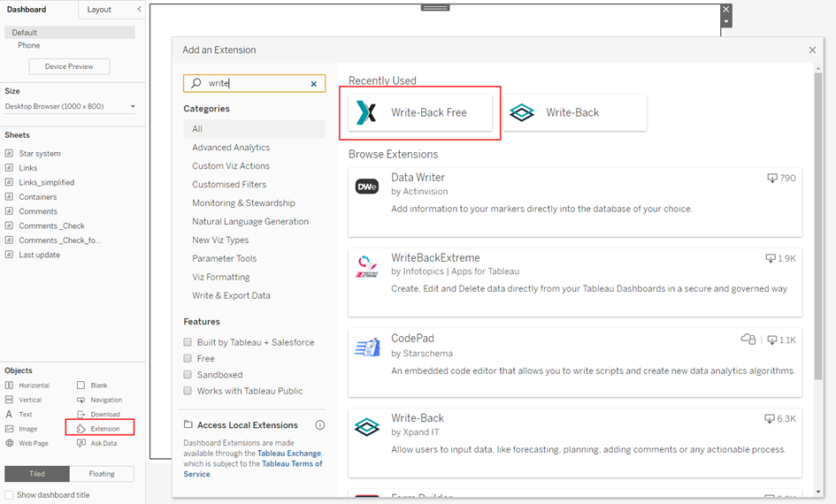
Task: Select the Vertical layout object
Action: click(x=24, y=400)
